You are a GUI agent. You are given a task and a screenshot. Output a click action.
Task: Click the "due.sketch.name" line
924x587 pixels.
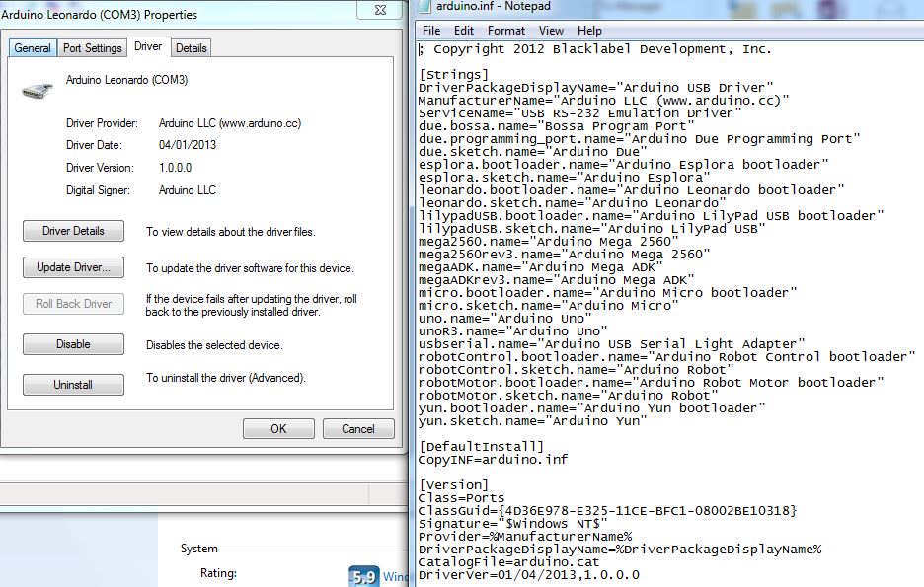(533, 152)
